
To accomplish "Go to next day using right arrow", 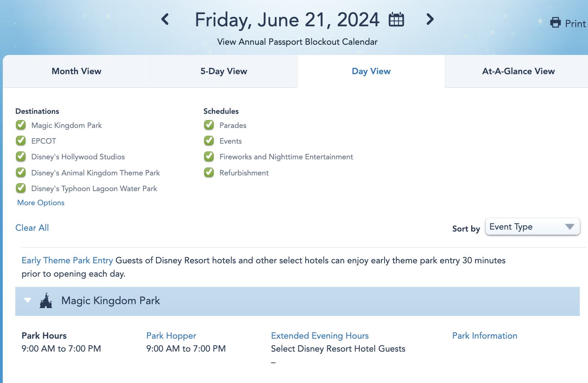I will (430, 19).
